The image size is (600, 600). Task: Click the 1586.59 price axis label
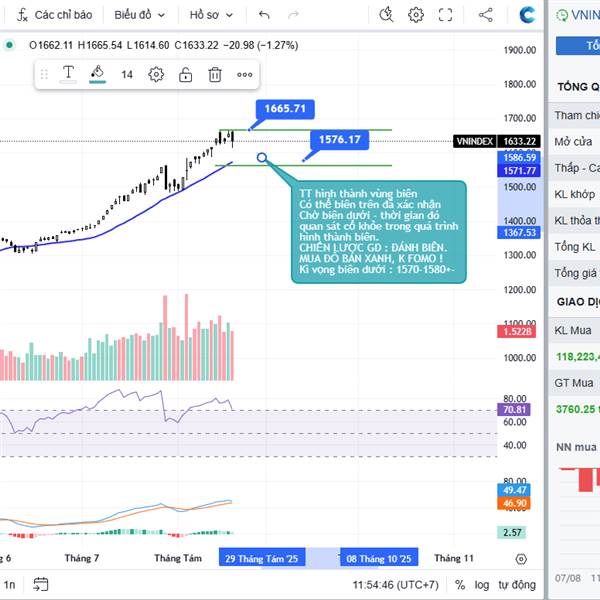click(x=519, y=157)
